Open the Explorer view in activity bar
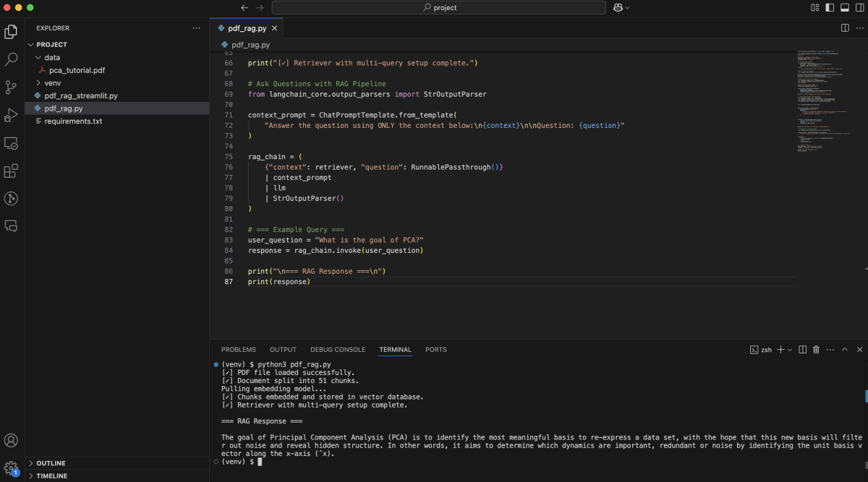The height and width of the screenshot is (482, 868). click(x=11, y=32)
